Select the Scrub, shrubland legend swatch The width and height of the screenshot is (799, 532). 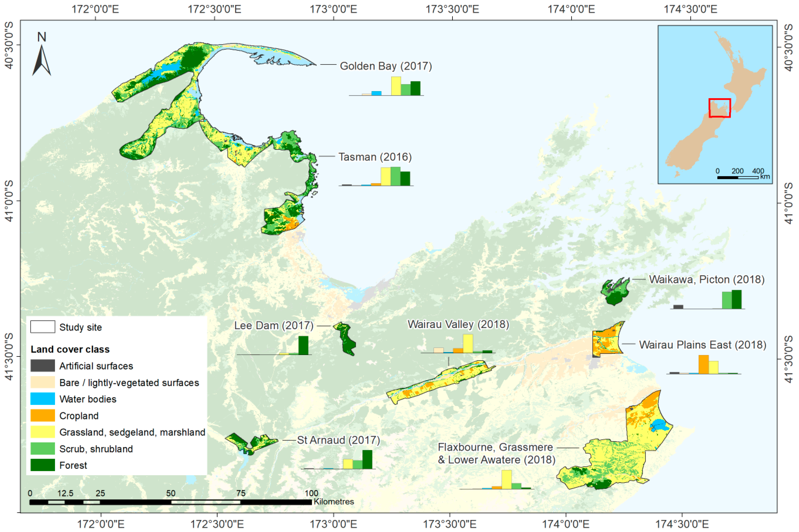(43, 448)
